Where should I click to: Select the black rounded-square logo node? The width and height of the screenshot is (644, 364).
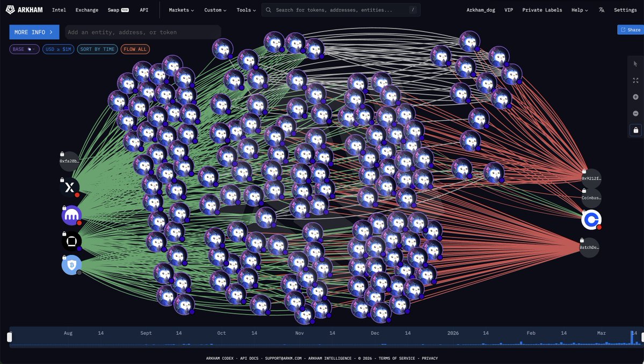71,241
